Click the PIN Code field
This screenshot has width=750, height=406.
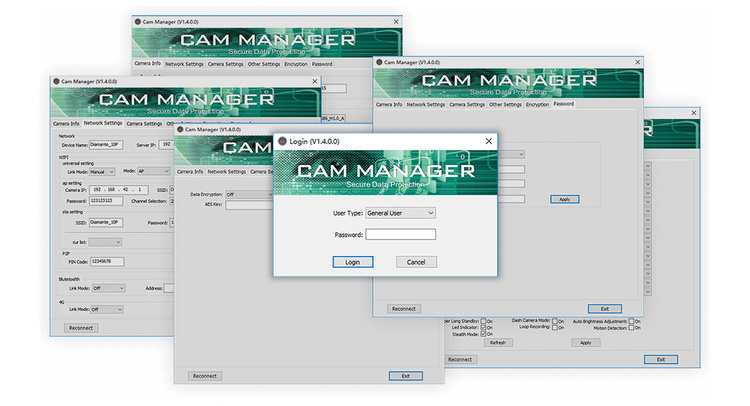(x=108, y=261)
